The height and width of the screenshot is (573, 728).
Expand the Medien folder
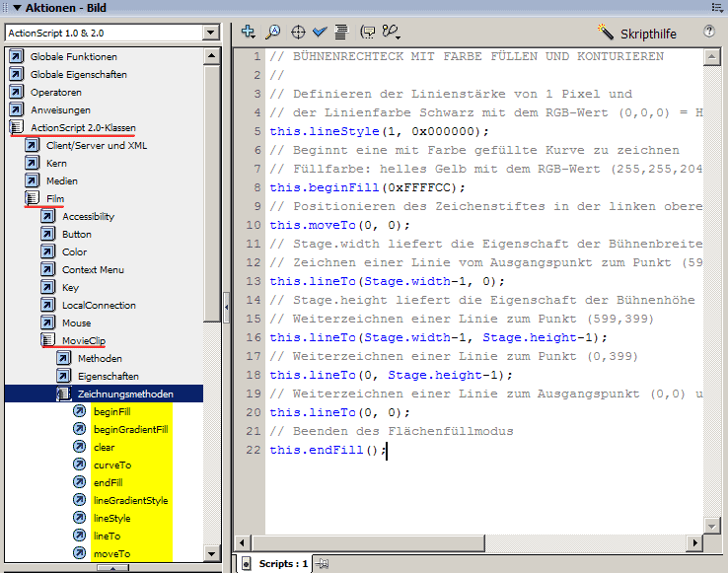click(32, 180)
